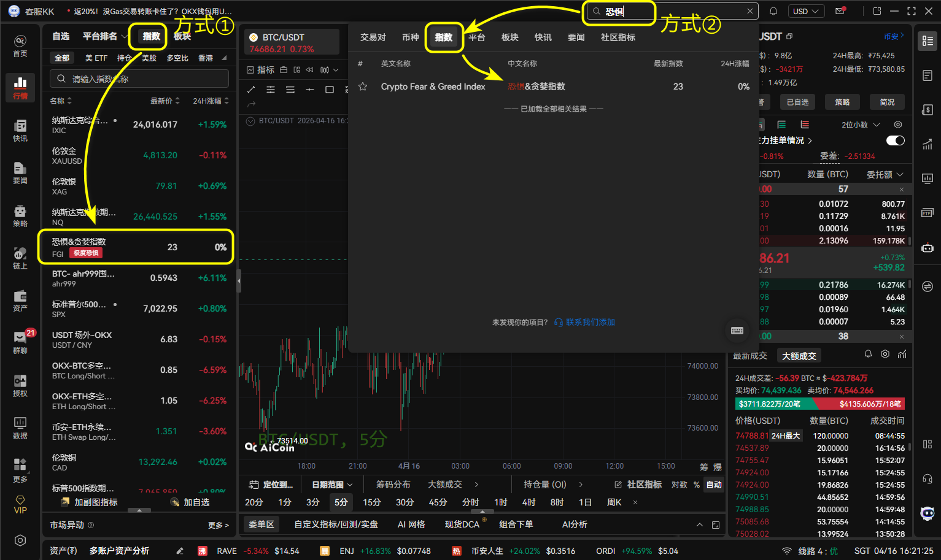Open 链上 on-chain data from left sidebar

point(19,258)
